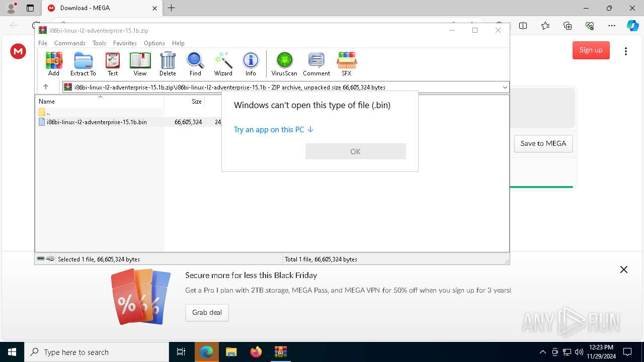Click OK in the file type dialog
The width and height of the screenshot is (644, 362).
[x=356, y=151]
